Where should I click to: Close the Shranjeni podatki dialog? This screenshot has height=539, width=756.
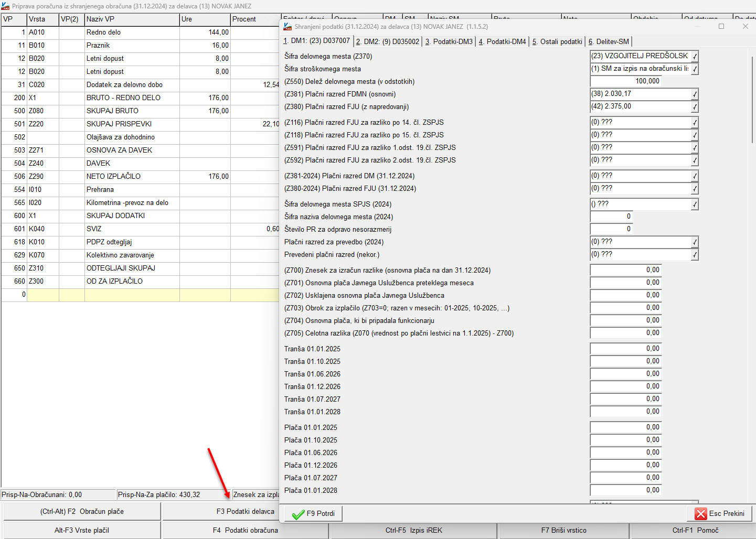745,26
